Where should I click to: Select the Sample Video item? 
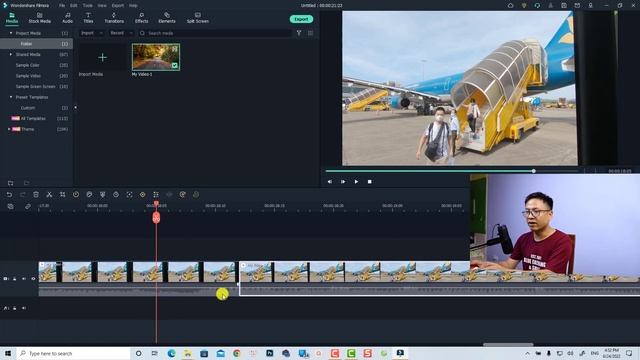tap(28, 76)
